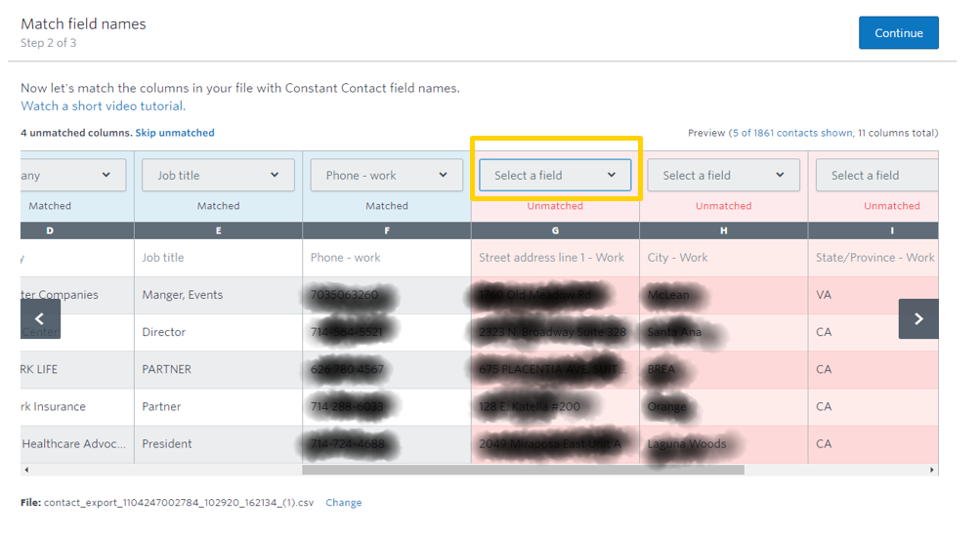Click the 'State/Province - Work' header cell
980x540 pixels.
(875, 257)
